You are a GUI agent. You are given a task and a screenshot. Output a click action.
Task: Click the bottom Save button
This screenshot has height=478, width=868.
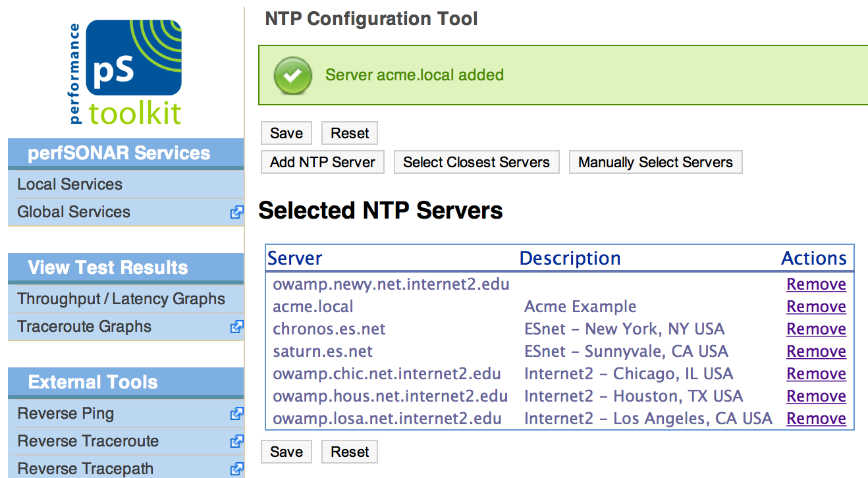click(x=286, y=452)
